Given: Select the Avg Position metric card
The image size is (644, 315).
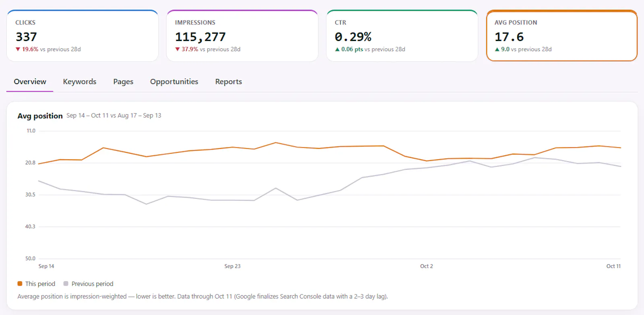Looking at the screenshot, I should tap(562, 36).
